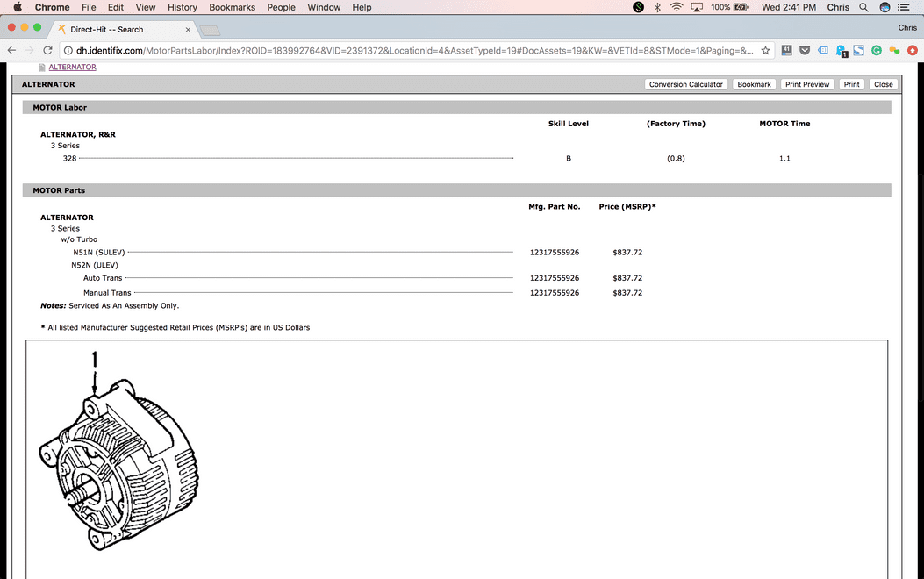
Task: Click the red up-arrow extension icon
Action: tap(912, 51)
